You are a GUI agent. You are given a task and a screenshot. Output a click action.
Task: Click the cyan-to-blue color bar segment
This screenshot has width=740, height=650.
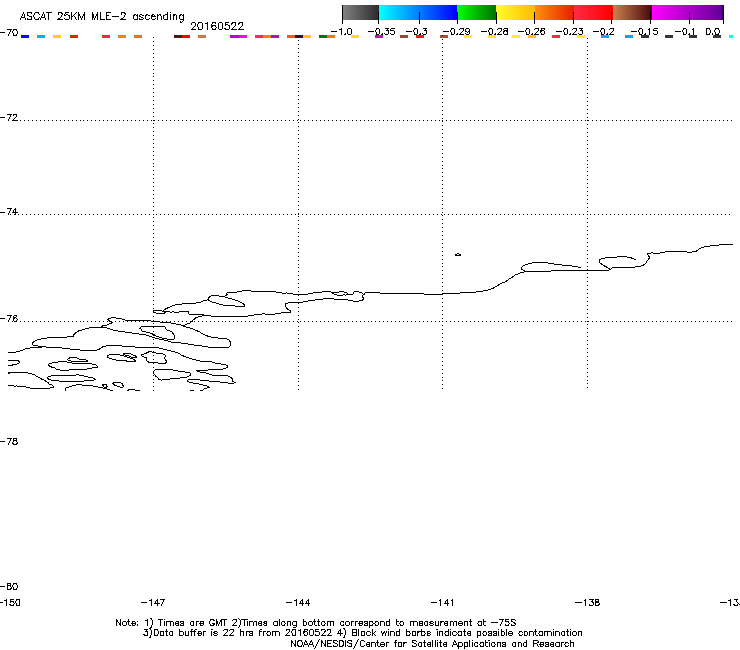[x=418, y=13]
